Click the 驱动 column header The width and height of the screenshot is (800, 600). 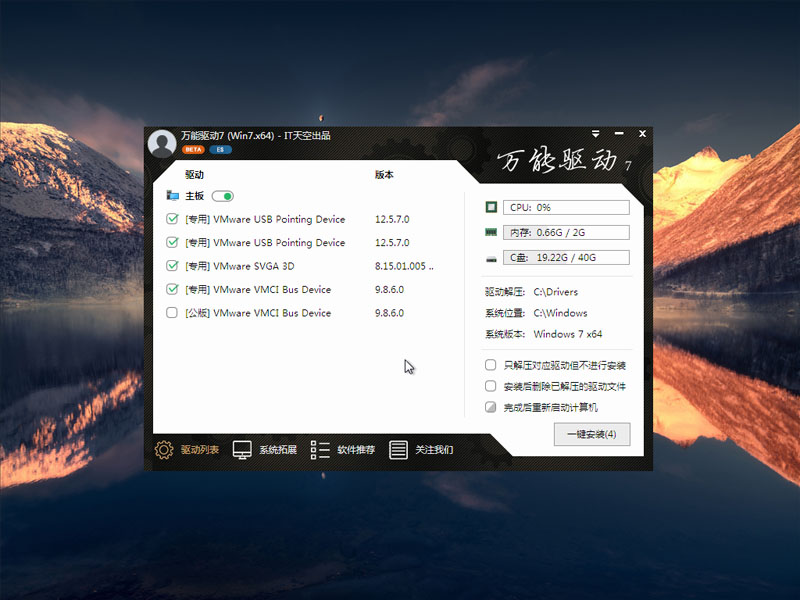pos(194,174)
